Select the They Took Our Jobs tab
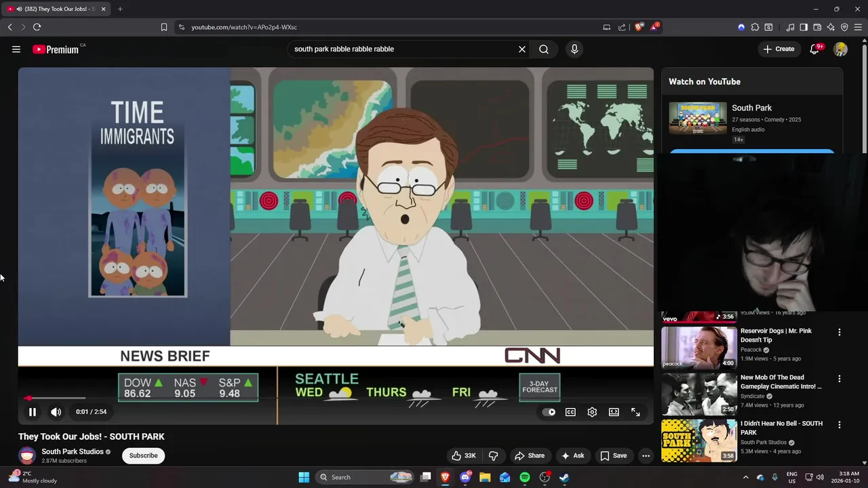 (56, 9)
